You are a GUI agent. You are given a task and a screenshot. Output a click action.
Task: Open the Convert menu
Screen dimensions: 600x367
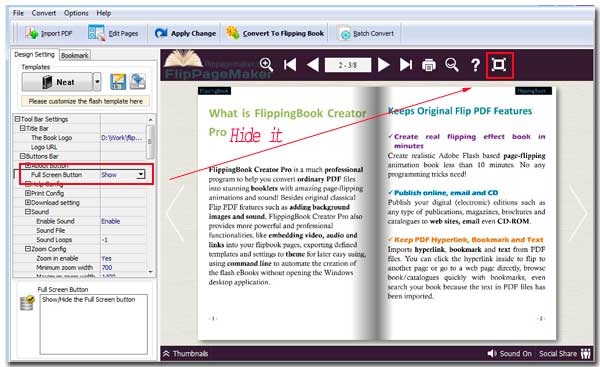[x=44, y=13]
